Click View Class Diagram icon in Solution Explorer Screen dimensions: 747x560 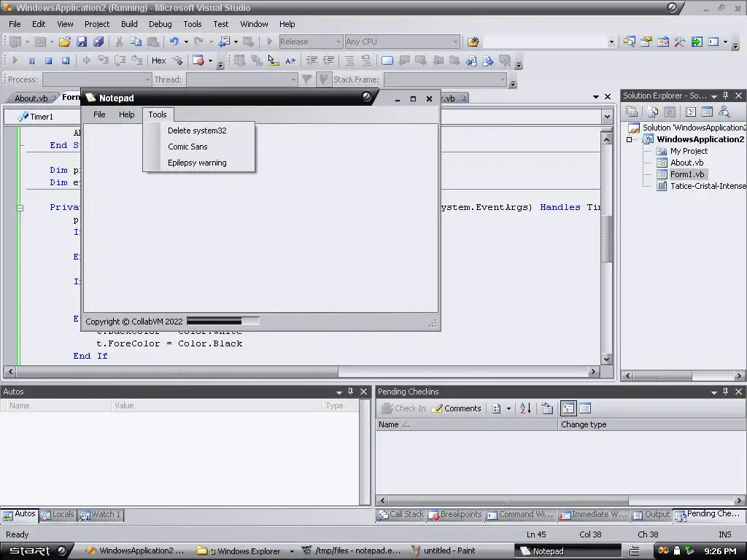tap(724, 112)
